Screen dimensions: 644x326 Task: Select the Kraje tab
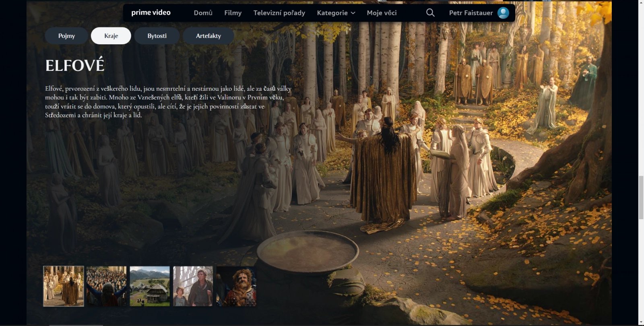[111, 36]
